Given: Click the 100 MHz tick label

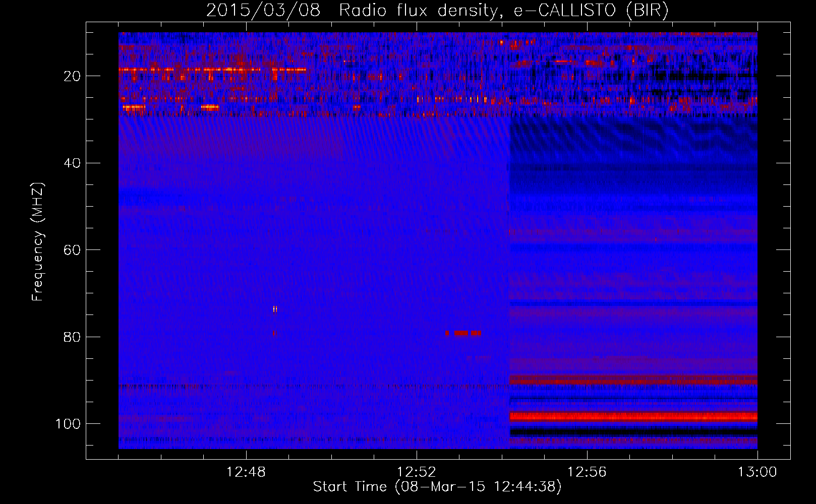Looking at the screenshot, I should click(x=68, y=424).
